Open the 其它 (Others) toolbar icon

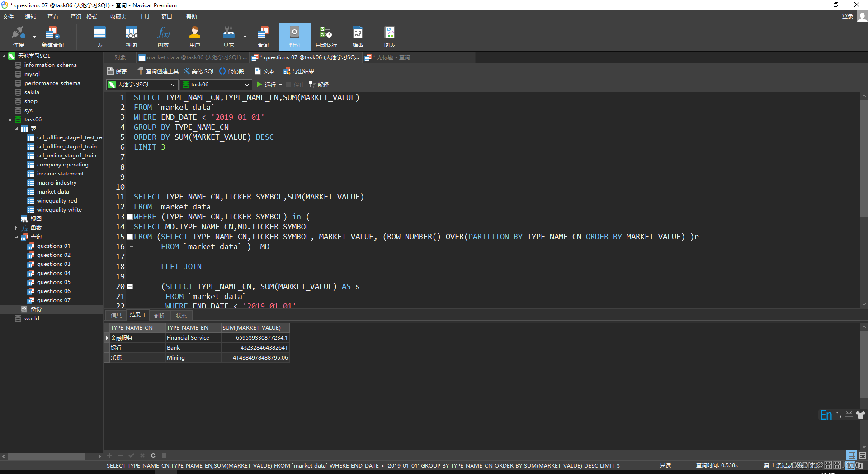pos(229,37)
